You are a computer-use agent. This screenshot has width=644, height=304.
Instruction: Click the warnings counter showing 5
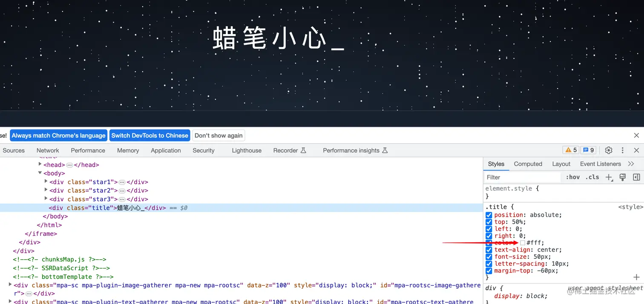tap(571, 150)
